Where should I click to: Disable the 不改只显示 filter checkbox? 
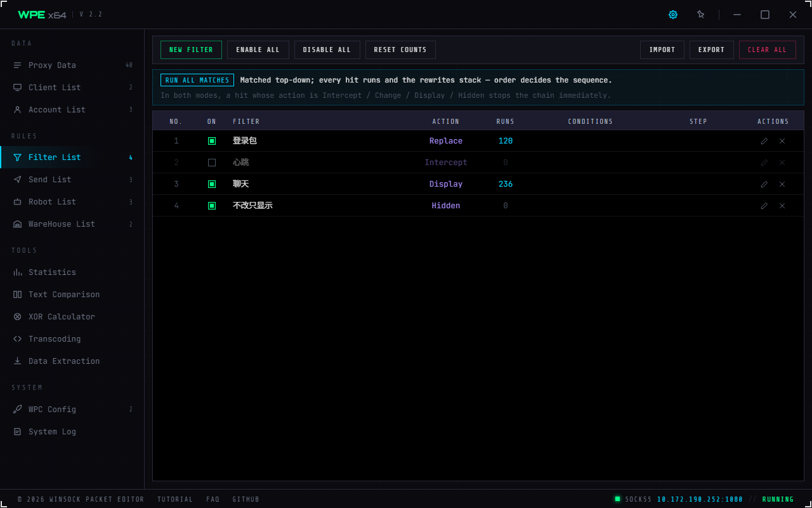212,206
